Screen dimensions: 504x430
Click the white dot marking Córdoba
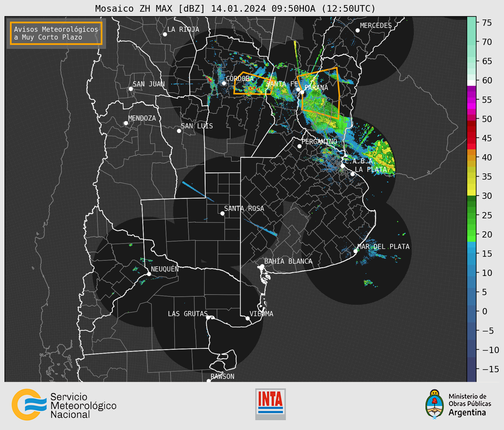pos(224,83)
